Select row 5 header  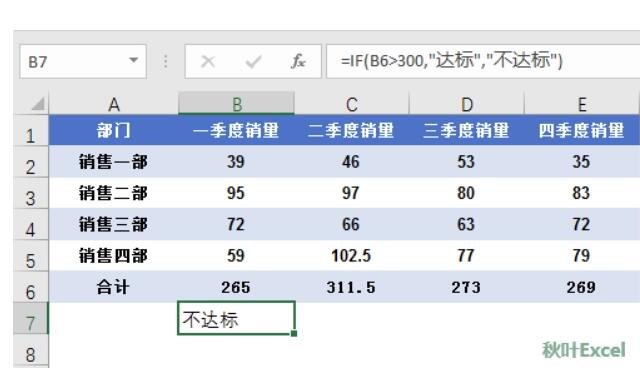click(31, 256)
